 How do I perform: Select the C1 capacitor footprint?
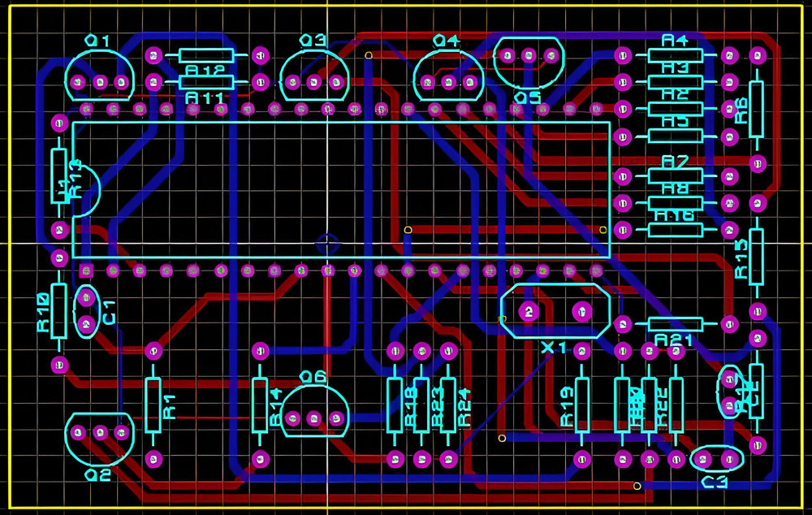[x=87, y=312]
